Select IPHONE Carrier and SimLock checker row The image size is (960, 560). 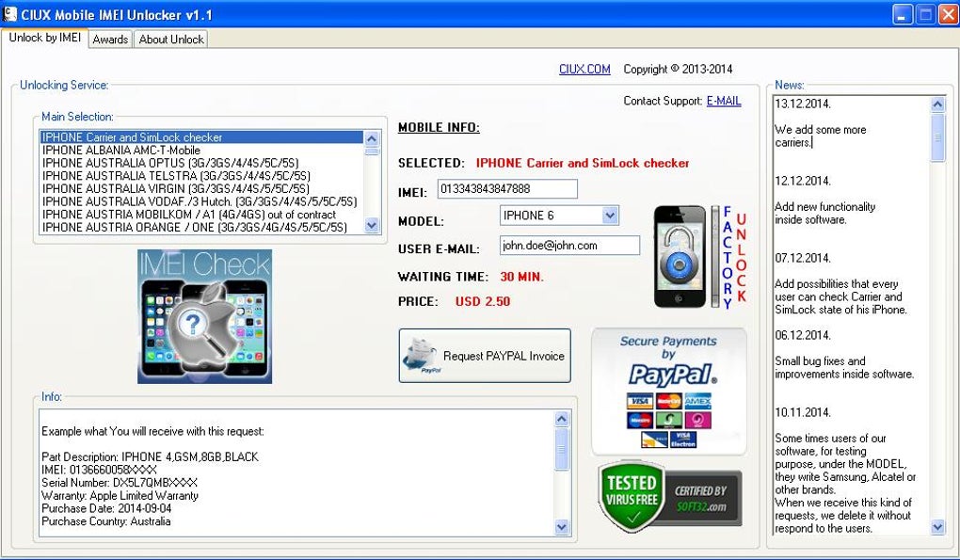pos(202,137)
